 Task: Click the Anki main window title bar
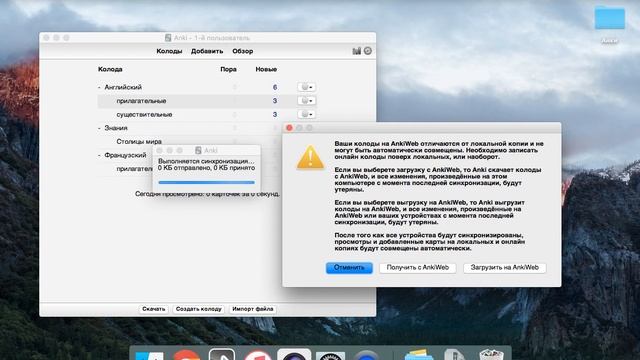(x=207, y=38)
